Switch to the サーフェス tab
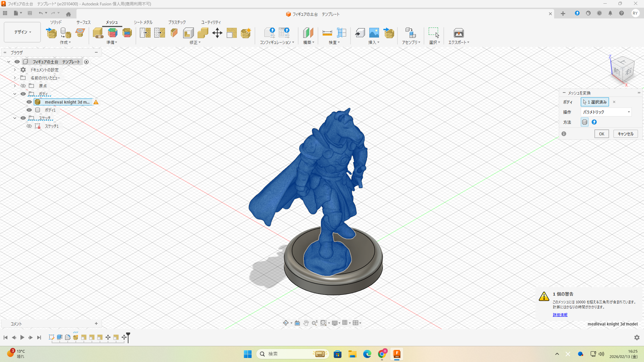This screenshot has height=362, width=644. click(x=83, y=22)
